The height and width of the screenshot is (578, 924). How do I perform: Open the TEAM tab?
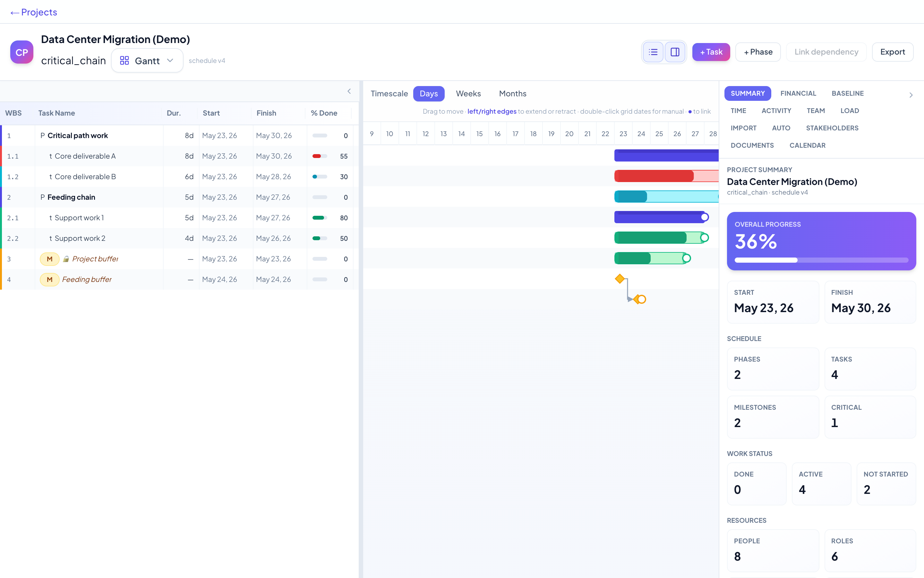816,111
